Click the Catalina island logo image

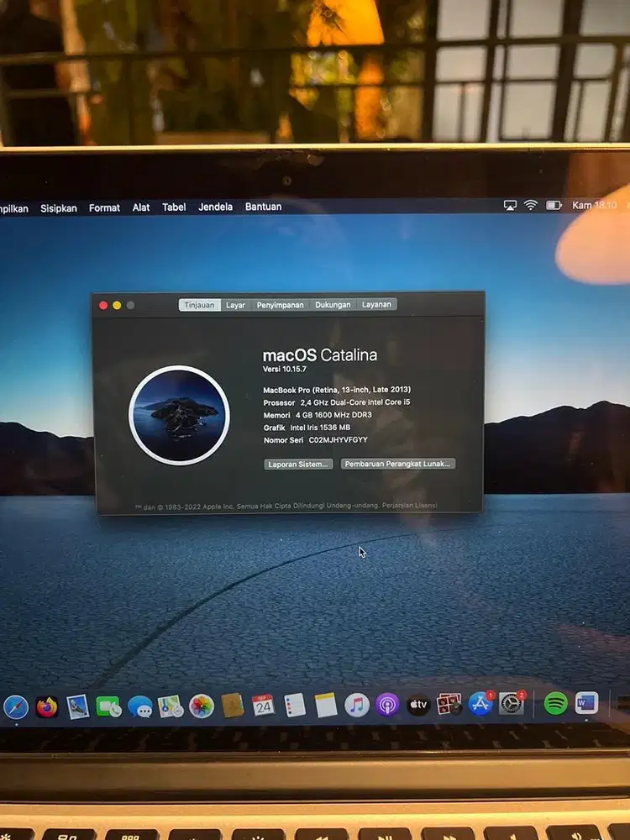point(180,415)
